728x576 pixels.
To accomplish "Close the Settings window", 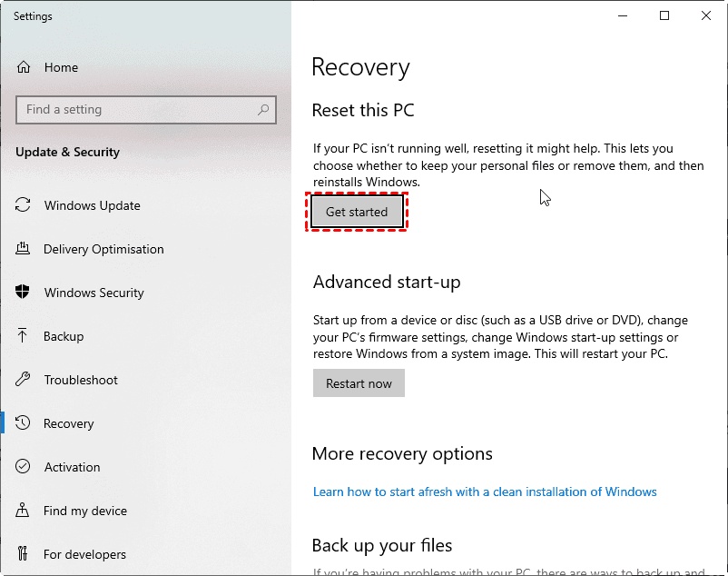I will (x=706, y=15).
